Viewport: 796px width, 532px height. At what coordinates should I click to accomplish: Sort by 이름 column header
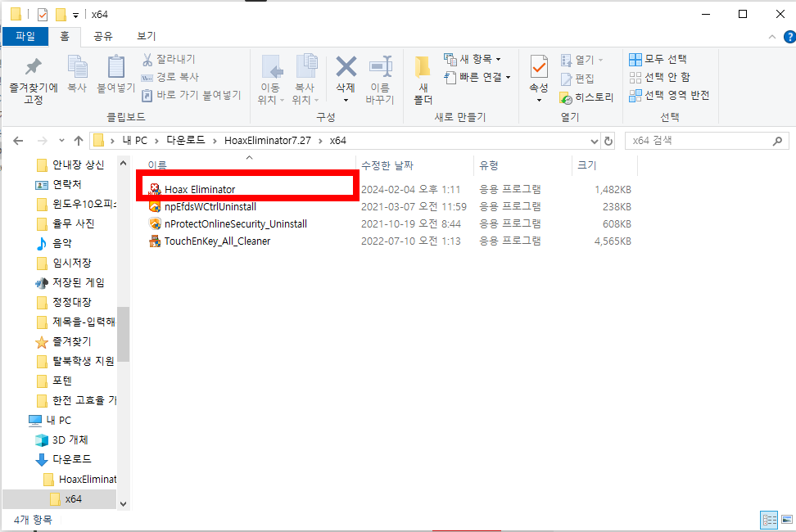coord(157,165)
